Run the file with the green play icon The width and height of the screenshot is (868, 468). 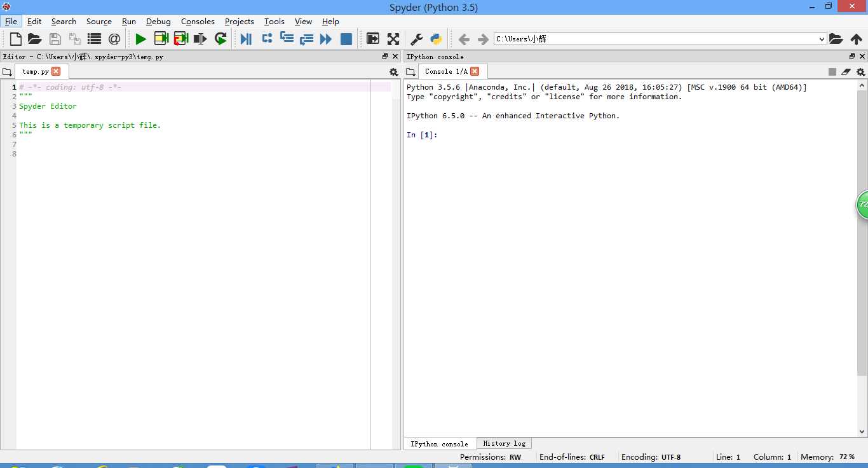coord(140,39)
